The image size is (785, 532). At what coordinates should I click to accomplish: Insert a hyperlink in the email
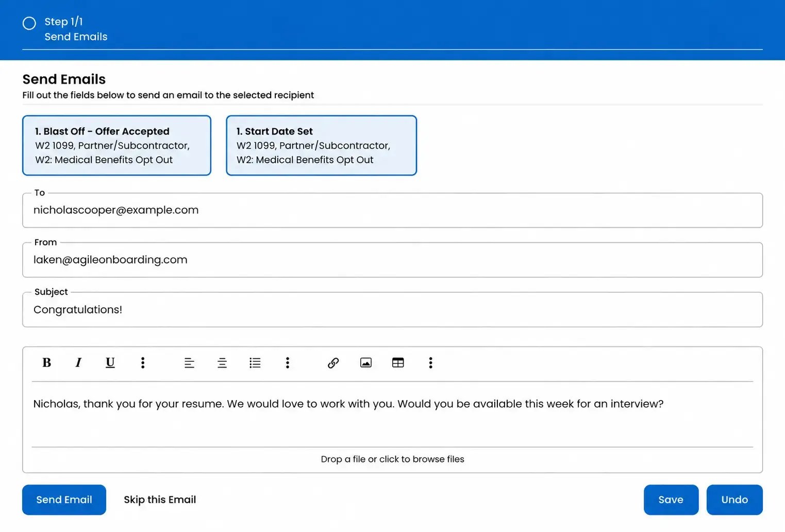coord(333,363)
